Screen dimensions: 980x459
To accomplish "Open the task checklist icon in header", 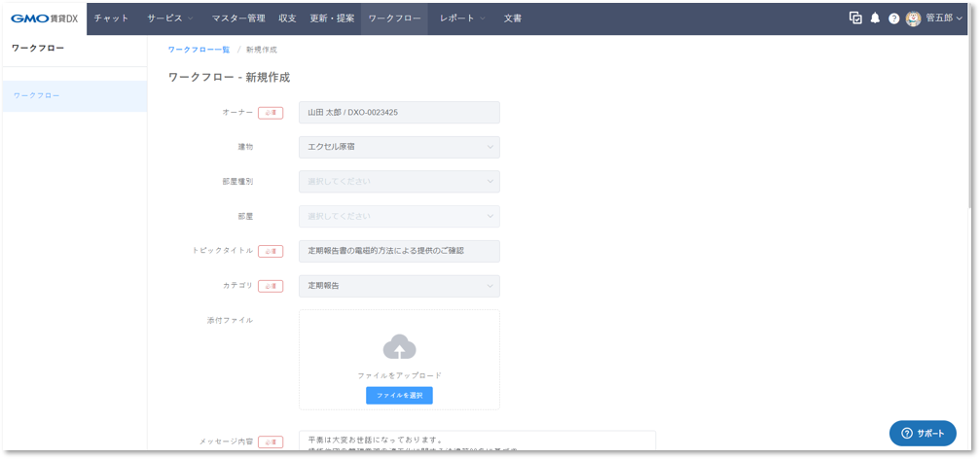I will (x=855, y=18).
